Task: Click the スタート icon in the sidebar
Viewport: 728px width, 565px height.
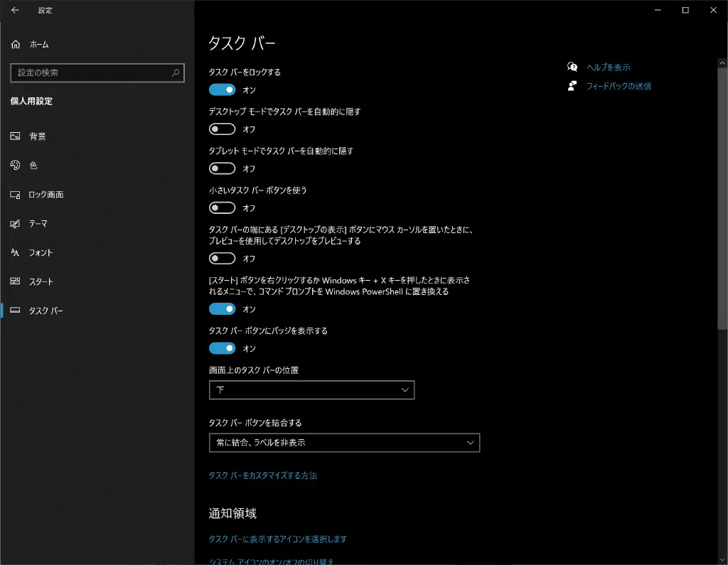Action: pos(16,282)
